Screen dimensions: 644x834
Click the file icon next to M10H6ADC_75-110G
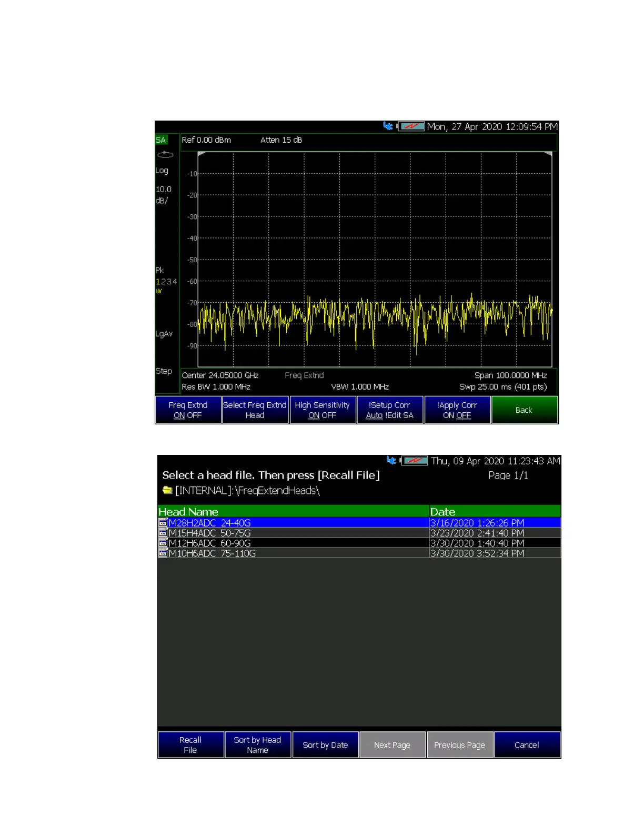pyautogui.click(x=163, y=553)
